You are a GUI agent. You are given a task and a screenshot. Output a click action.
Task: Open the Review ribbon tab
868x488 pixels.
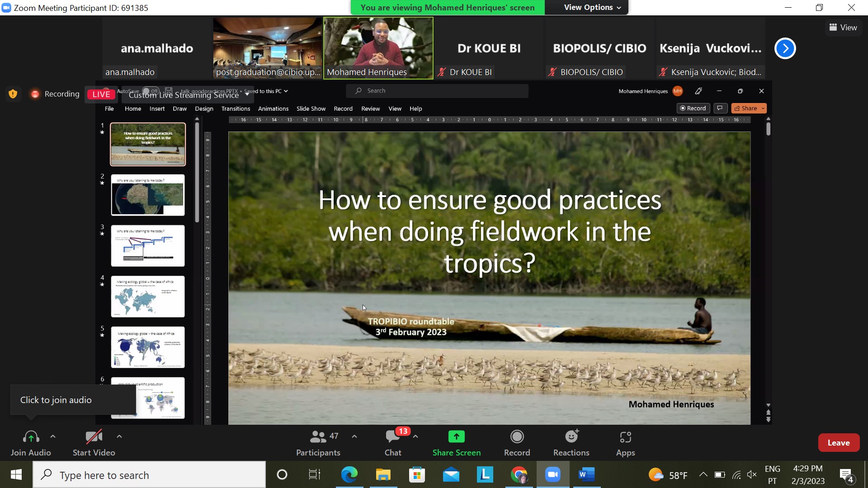click(x=370, y=109)
